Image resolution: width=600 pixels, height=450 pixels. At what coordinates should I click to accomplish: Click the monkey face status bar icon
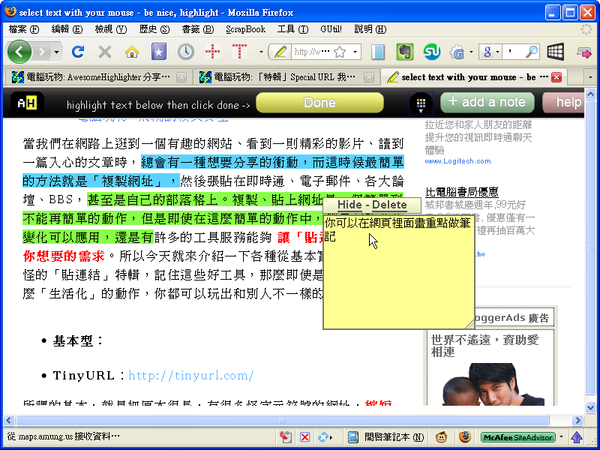[441, 437]
